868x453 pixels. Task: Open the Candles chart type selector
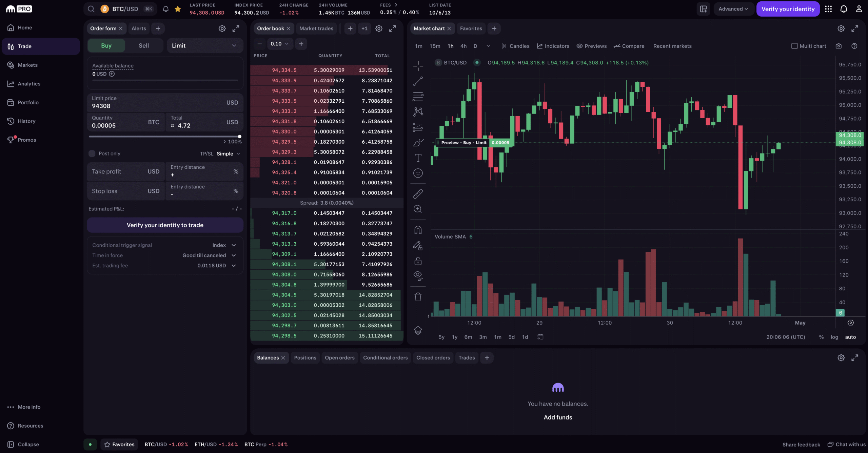tap(515, 46)
